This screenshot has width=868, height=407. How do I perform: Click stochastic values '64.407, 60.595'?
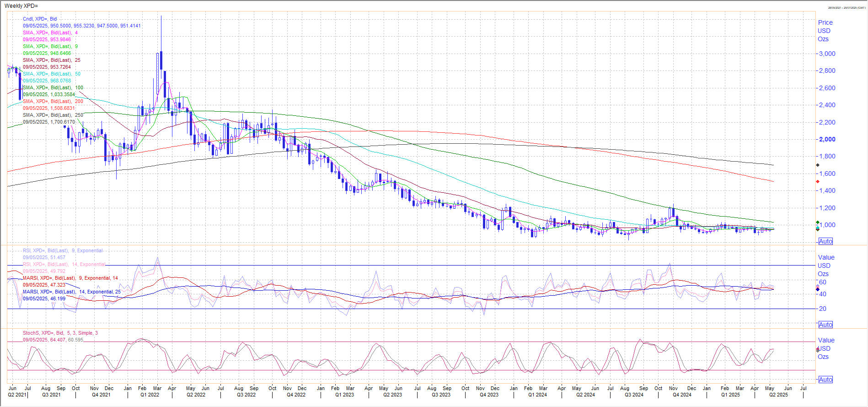(x=67, y=340)
